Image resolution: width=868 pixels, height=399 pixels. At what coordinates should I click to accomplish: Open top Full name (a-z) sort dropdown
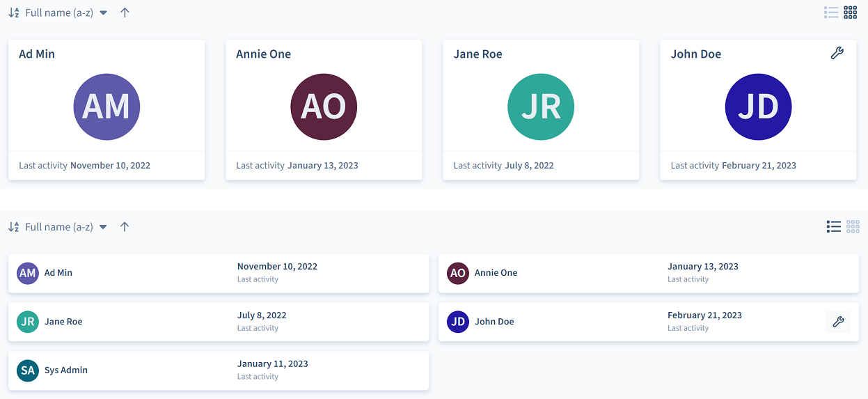click(x=66, y=13)
